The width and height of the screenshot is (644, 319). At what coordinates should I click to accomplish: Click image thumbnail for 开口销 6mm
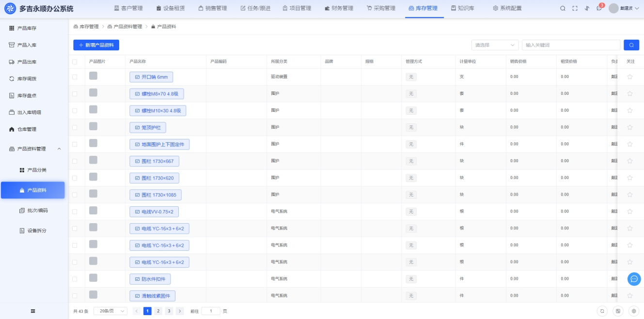[x=93, y=76]
